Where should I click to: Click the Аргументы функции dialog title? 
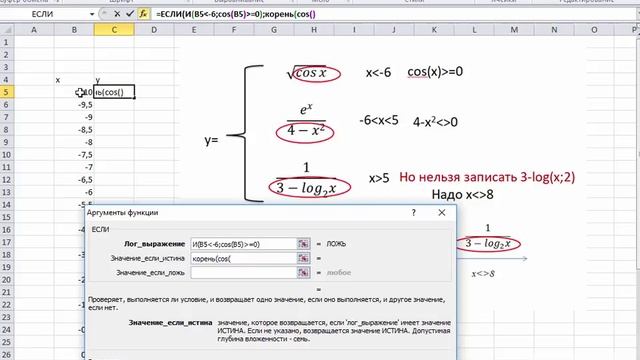coord(122,213)
